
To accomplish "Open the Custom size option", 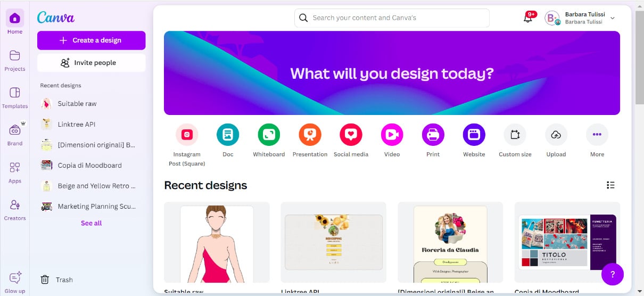I will tap(515, 135).
